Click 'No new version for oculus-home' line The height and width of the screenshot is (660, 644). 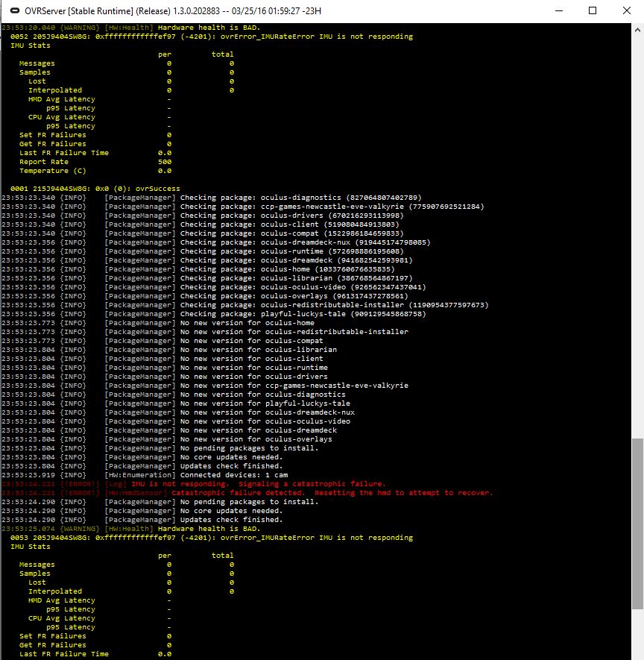coord(158,322)
